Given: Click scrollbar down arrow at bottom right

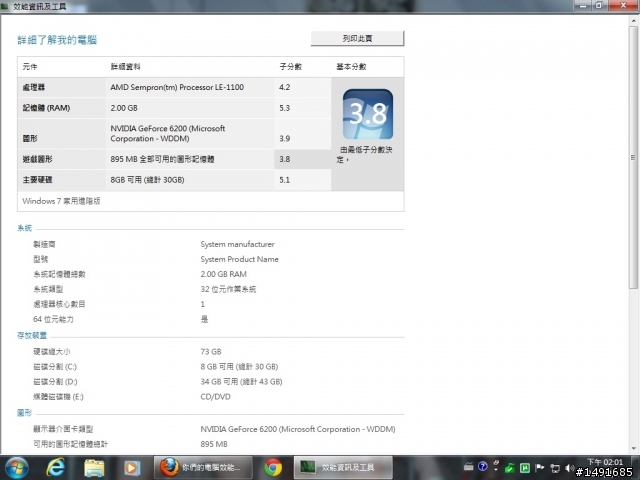Looking at the screenshot, I should [633, 448].
